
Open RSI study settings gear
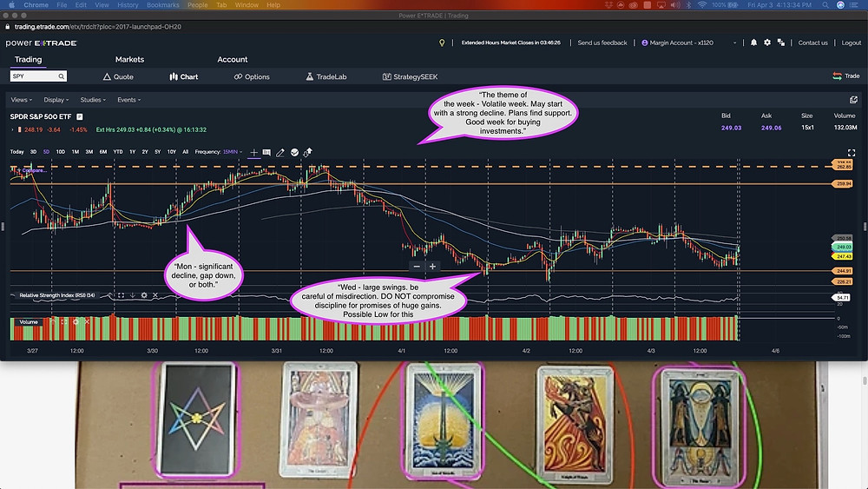[x=144, y=295]
